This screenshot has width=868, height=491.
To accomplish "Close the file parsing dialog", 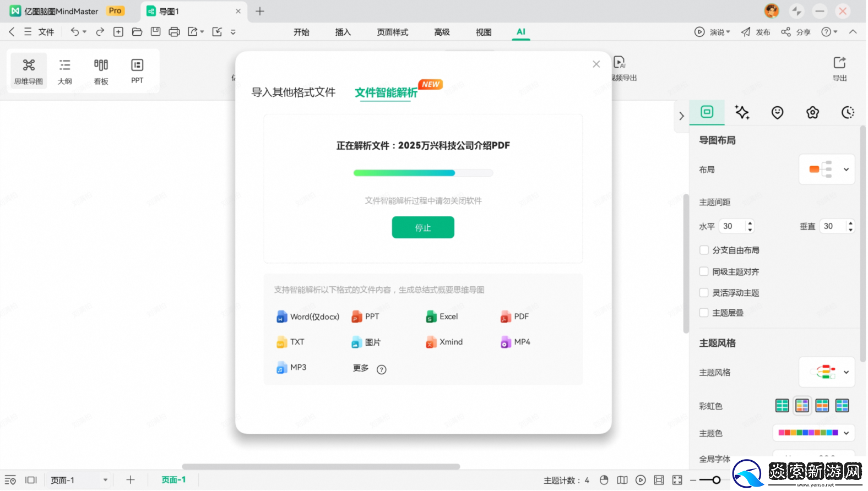I will coord(596,64).
